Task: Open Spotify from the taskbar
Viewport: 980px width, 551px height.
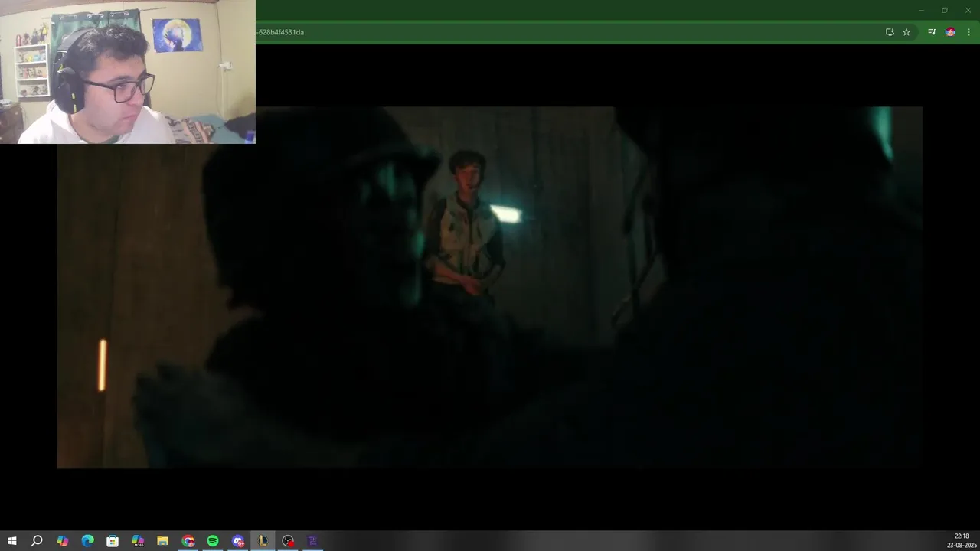Action: [213, 541]
